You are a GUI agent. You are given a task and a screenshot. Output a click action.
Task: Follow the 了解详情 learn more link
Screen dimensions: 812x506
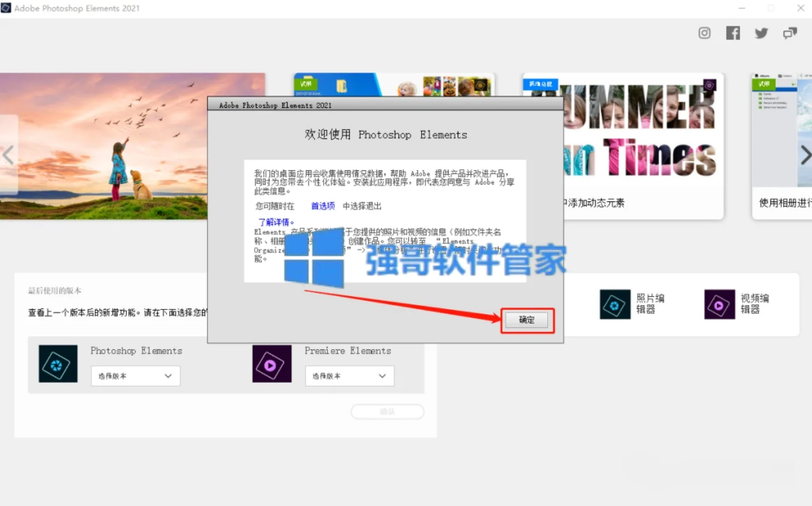276,222
